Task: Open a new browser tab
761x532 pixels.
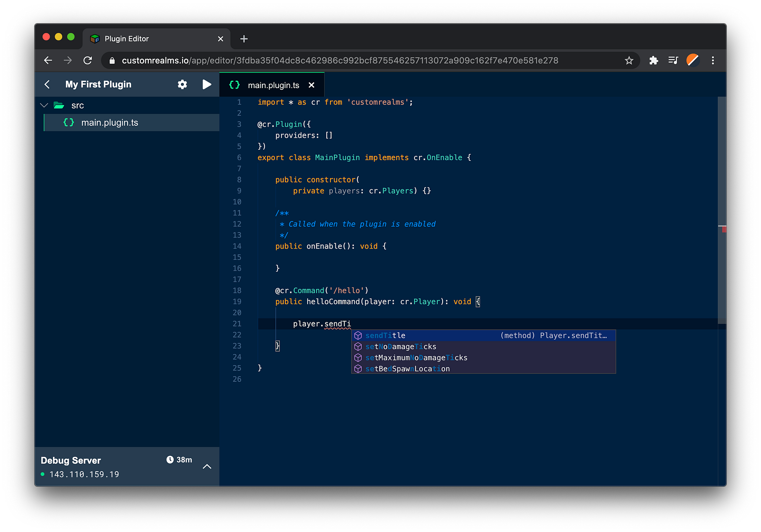Action: (x=244, y=39)
